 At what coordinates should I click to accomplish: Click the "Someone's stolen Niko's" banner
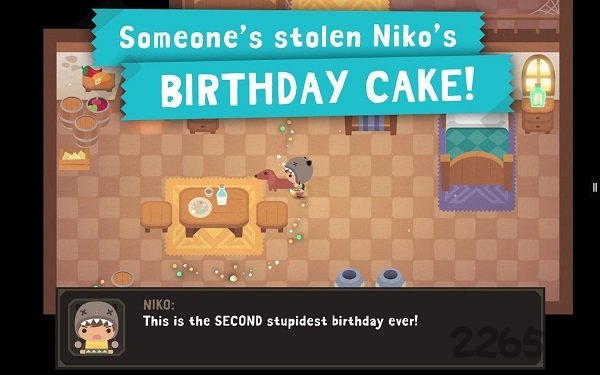click(288, 37)
